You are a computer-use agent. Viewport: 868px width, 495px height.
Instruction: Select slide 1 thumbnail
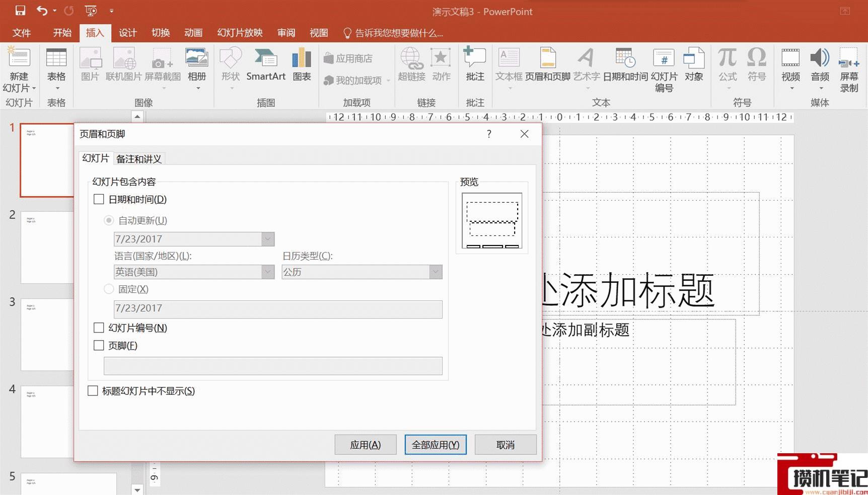coord(47,160)
